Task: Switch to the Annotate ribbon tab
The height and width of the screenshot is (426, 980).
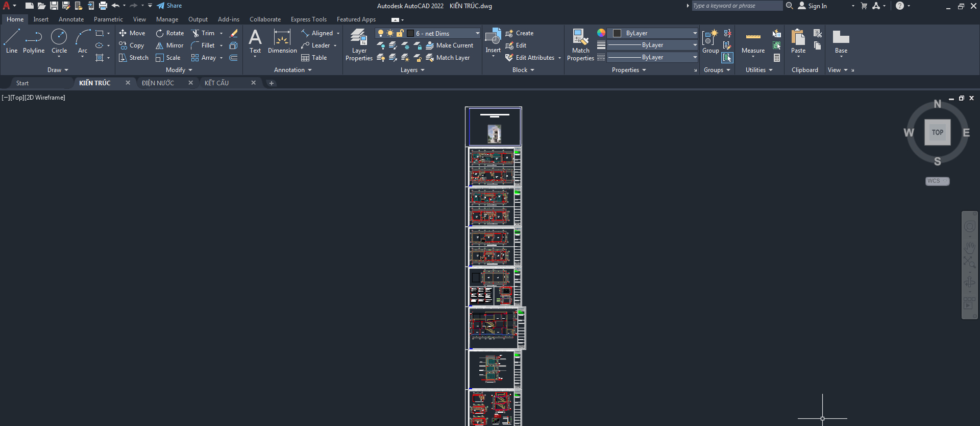Action: [x=71, y=19]
